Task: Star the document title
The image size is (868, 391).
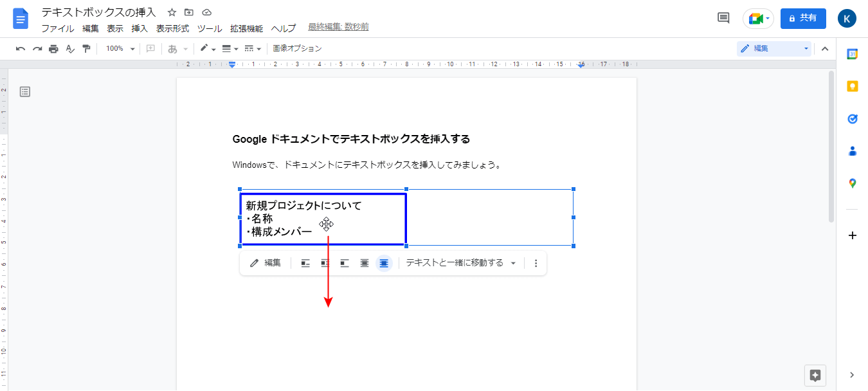Action: click(172, 12)
